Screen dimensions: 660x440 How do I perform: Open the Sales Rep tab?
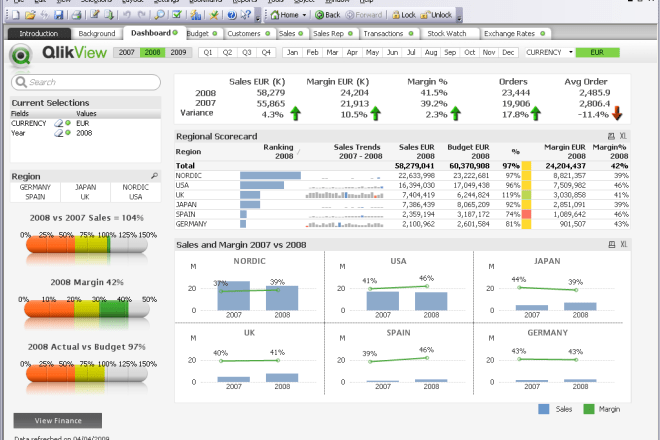click(x=333, y=33)
